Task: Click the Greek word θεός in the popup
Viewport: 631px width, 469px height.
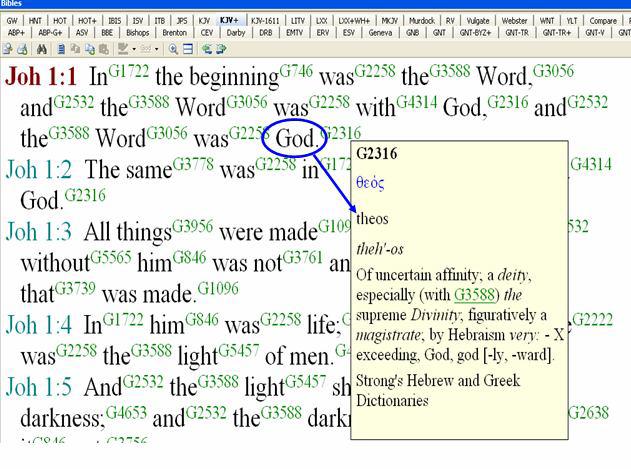Action: [x=370, y=183]
